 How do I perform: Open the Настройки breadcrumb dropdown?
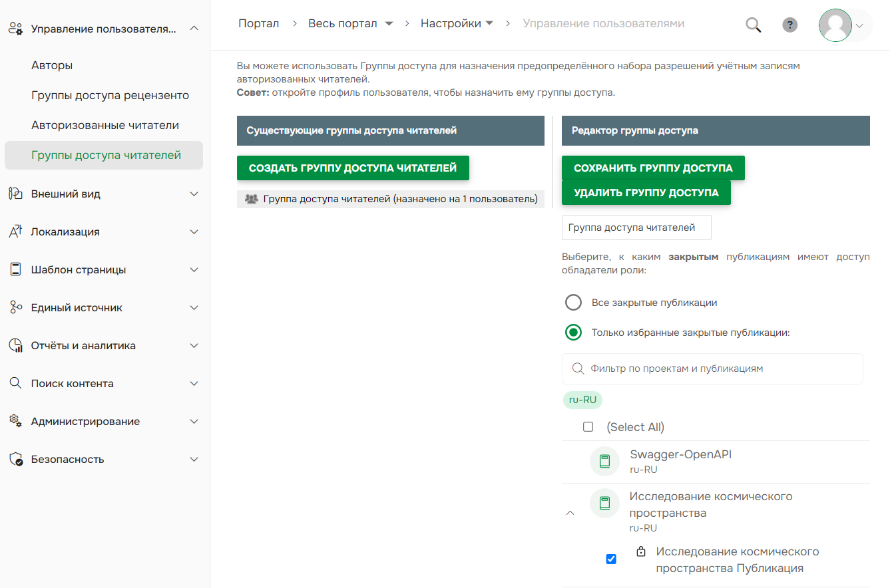pos(490,22)
